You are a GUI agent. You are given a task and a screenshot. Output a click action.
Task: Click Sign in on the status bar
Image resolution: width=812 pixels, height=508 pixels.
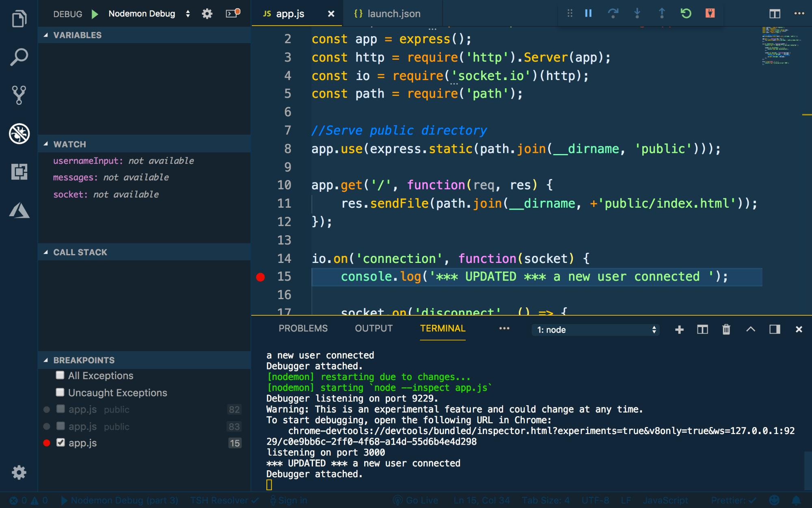click(289, 500)
